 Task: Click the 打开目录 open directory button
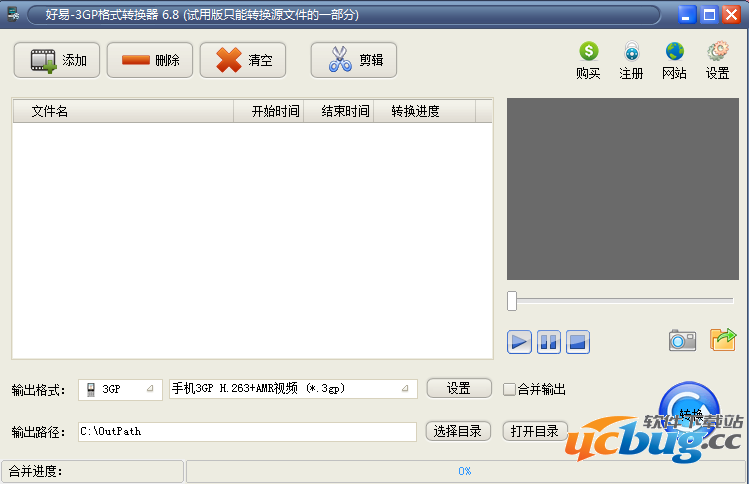click(x=535, y=431)
